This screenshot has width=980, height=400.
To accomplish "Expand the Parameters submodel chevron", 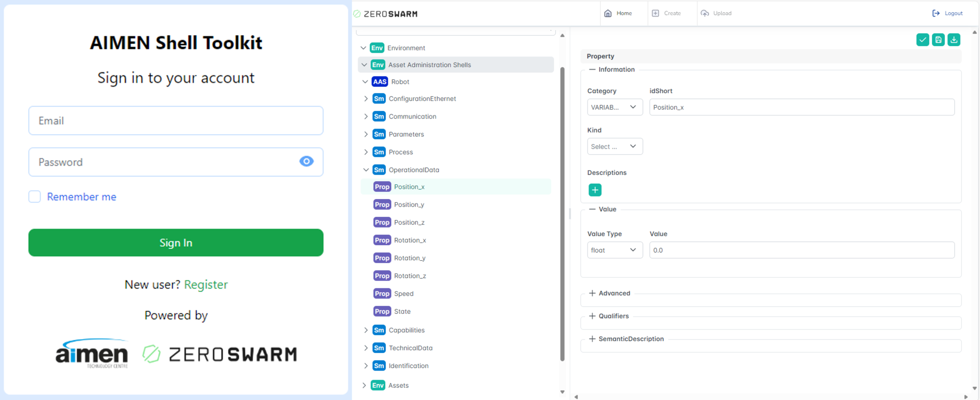I will (365, 134).
